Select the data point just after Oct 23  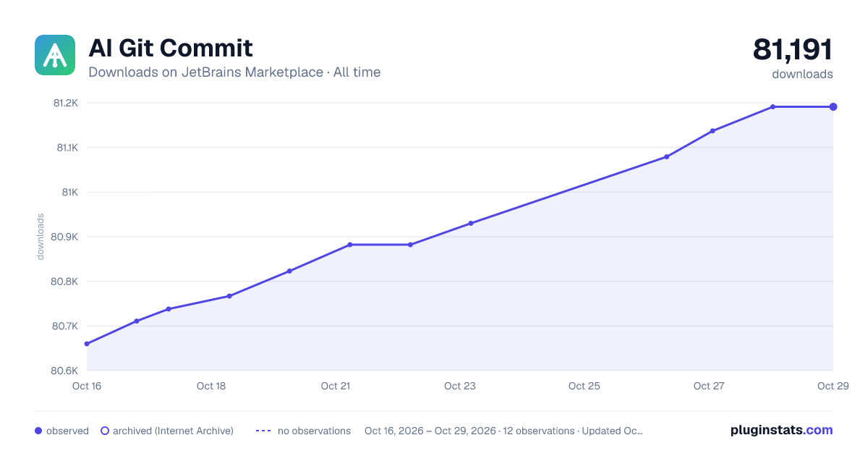point(471,223)
